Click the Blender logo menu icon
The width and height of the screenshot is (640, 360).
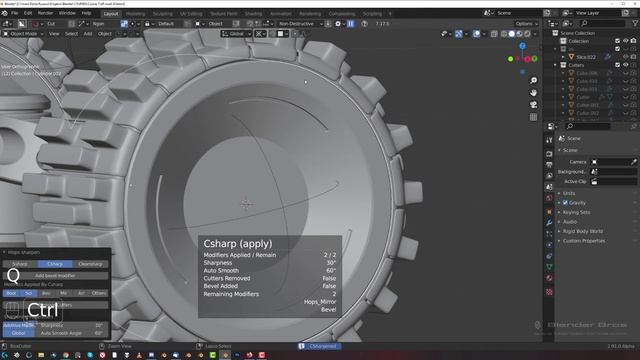point(4,13)
